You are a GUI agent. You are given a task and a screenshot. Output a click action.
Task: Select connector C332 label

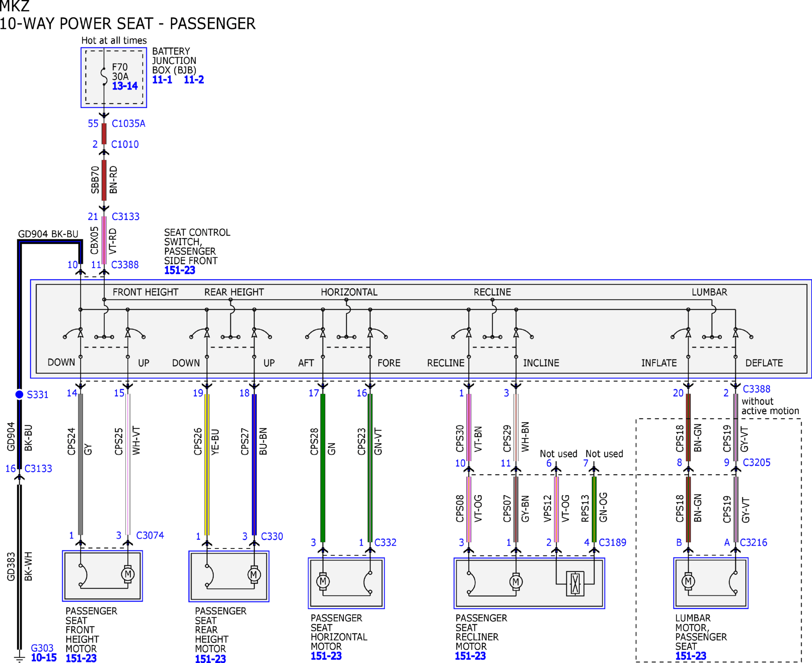[x=385, y=542]
